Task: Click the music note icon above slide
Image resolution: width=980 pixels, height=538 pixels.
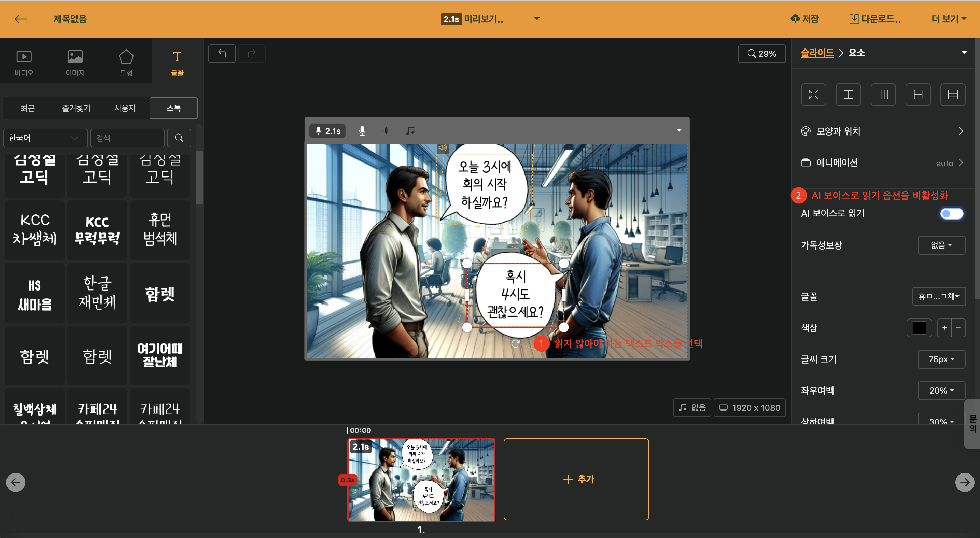Action: (x=410, y=131)
